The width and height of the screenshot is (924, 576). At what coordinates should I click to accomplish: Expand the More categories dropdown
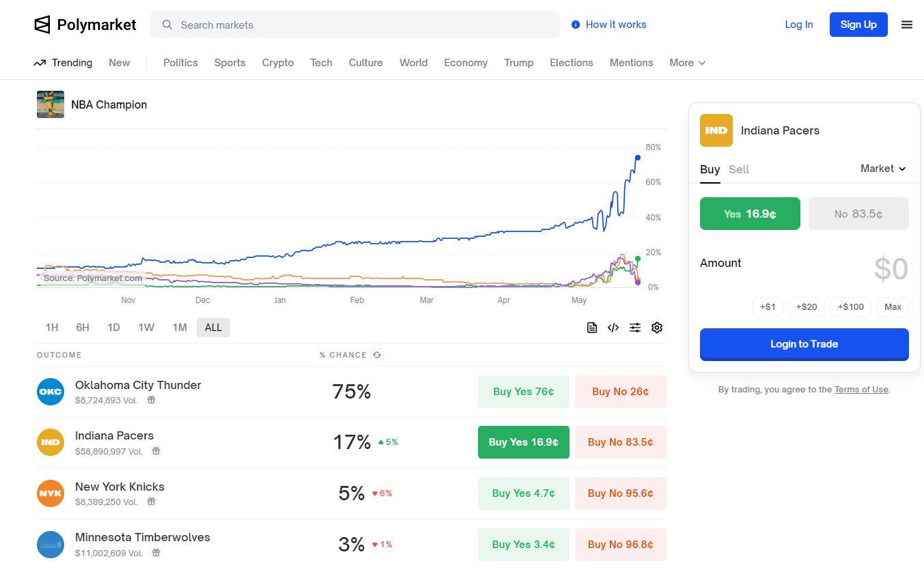click(687, 63)
